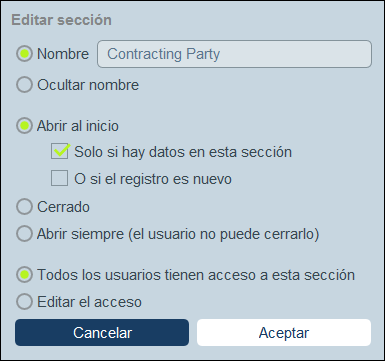Click the Editar el acceso label text
The width and height of the screenshot is (385, 361).
(x=89, y=302)
